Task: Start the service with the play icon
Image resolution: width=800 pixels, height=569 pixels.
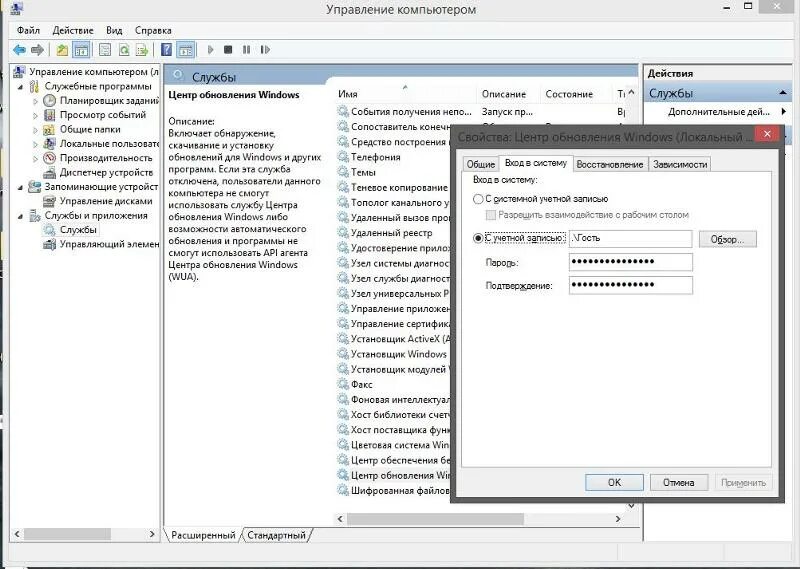Action: (210, 50)
